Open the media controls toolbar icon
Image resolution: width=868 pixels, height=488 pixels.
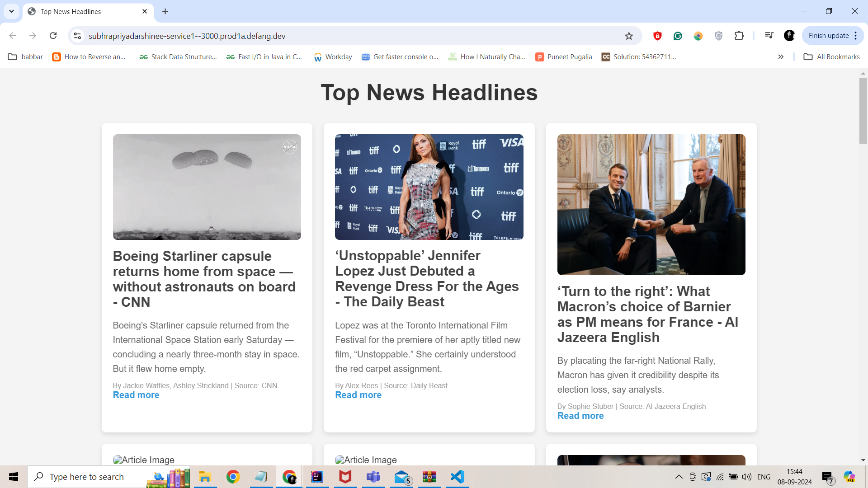click(x=769, y=35)
